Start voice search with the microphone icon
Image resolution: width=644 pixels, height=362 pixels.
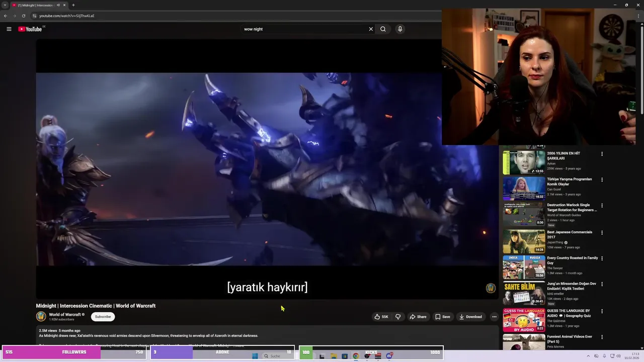[x=400, y=29]
